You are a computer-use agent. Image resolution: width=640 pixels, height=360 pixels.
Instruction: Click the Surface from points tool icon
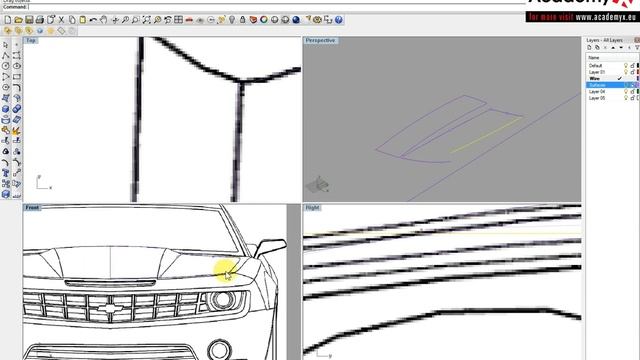pyautogui.click(x=5, y=98)
